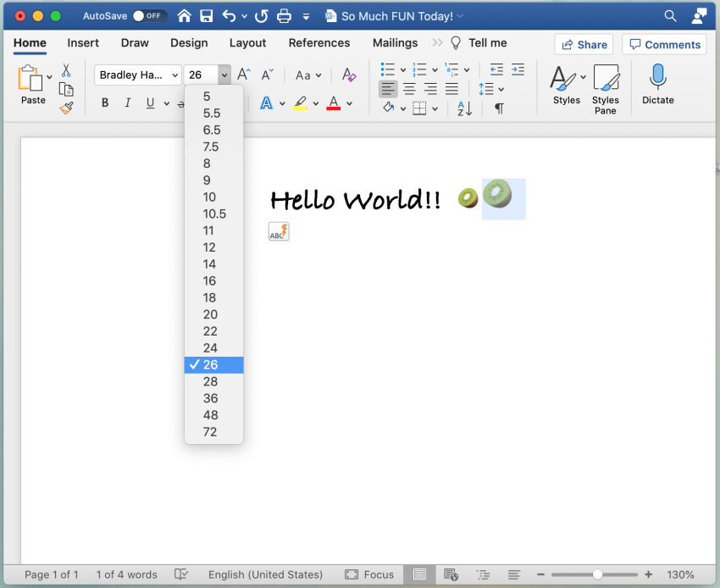Select font size 12 from the open list

210,247
